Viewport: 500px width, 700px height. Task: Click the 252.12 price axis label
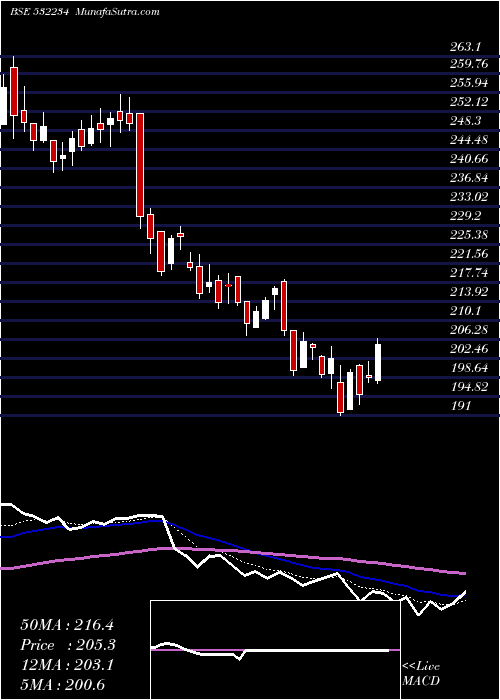(469, 102)
